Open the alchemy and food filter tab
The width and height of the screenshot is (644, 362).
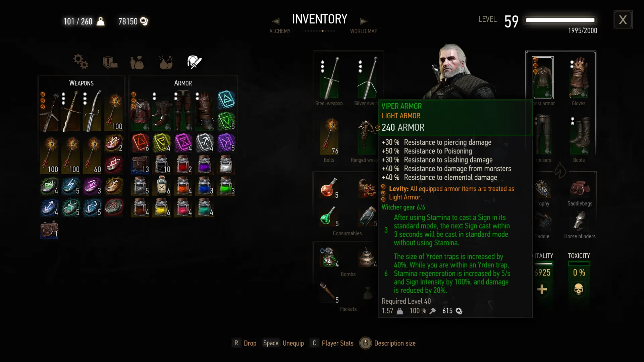tap(166, 62)
